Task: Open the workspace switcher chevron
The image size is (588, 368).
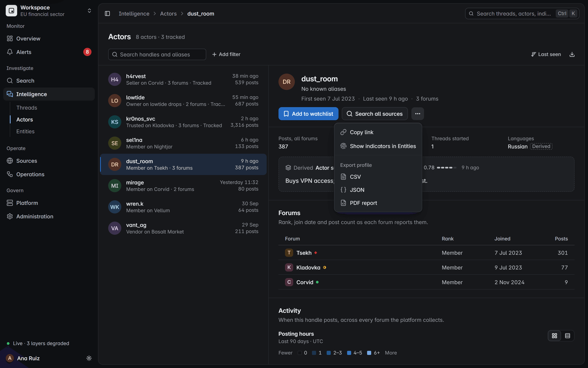Action: [89, 11]
